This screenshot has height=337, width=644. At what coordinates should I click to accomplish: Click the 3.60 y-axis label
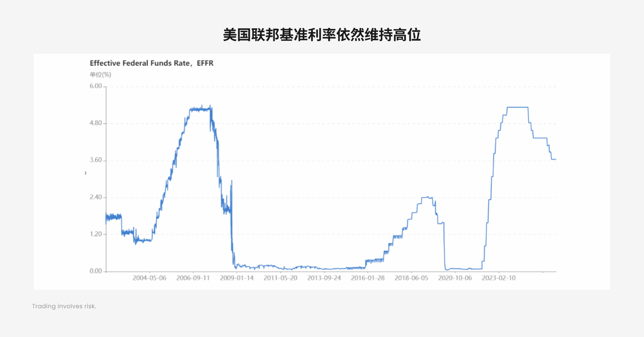tap(96, 160)
